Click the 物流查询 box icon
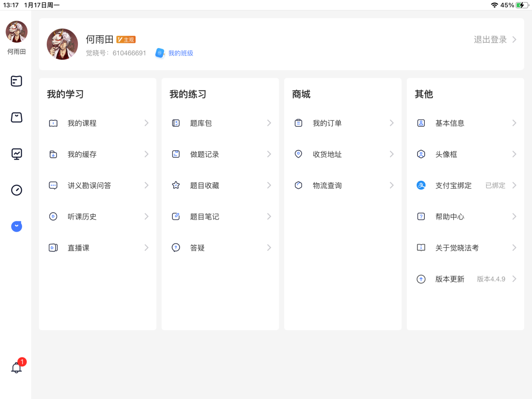The height and width of the screenshot is (399, 532). (298, 185)
